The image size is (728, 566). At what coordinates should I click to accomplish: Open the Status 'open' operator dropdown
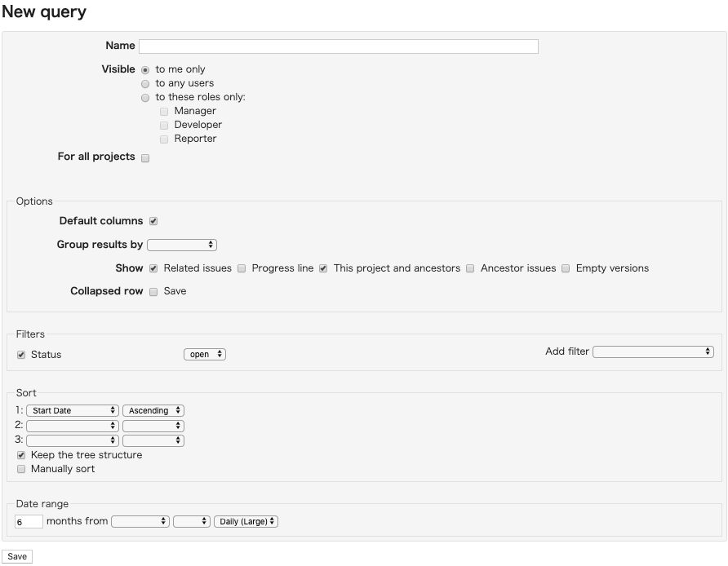point(205,355)
